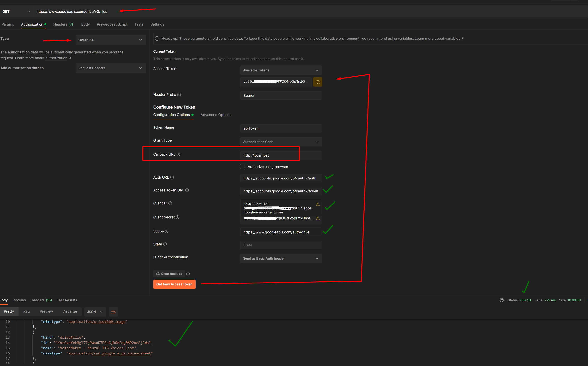The image size is (588, 366).
Task: Click the info icon beside Client Secret label
Action: point(177,217)
